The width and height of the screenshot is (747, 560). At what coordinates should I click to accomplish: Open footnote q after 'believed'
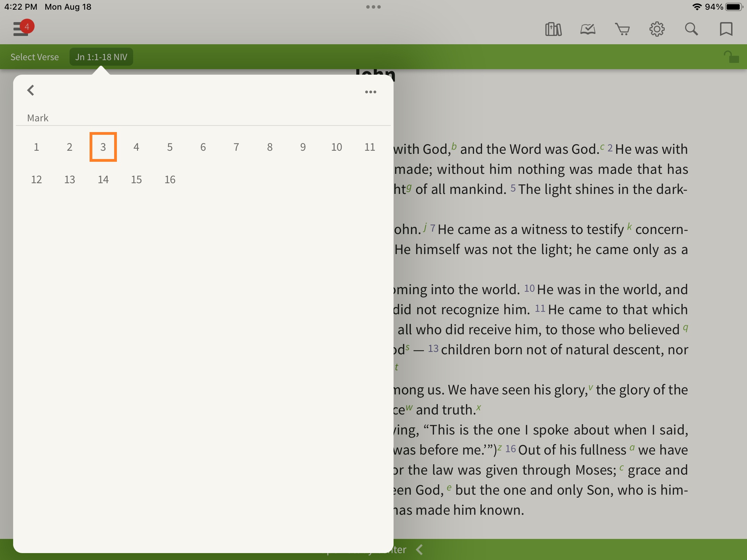point(685,328)
